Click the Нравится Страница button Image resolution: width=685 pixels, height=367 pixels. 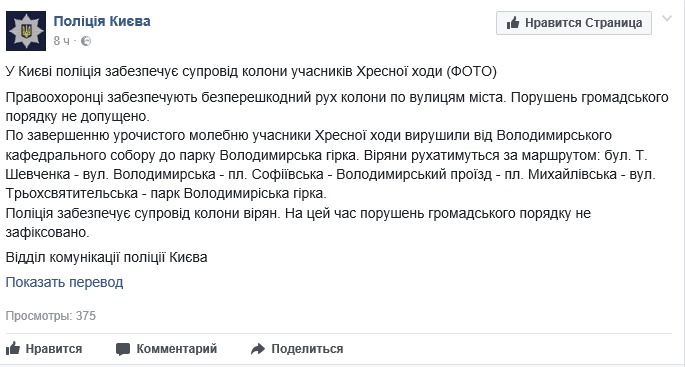point(574,23)
